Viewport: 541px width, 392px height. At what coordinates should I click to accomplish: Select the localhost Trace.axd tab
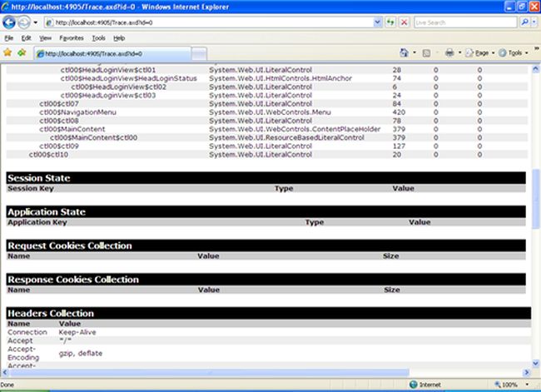click(112, 54)
